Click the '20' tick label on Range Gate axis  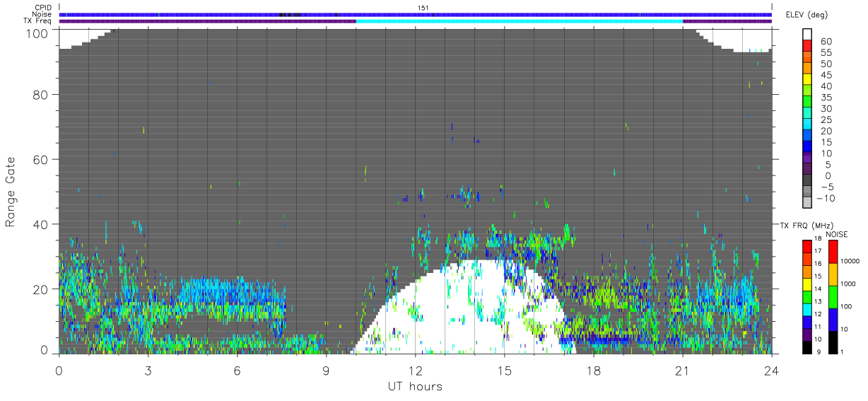click(x=42, y=289)
